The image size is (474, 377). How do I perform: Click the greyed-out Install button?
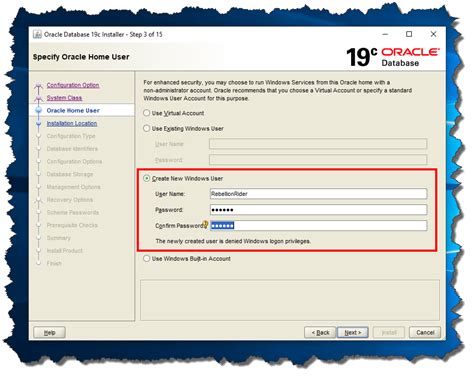point(389,332)
